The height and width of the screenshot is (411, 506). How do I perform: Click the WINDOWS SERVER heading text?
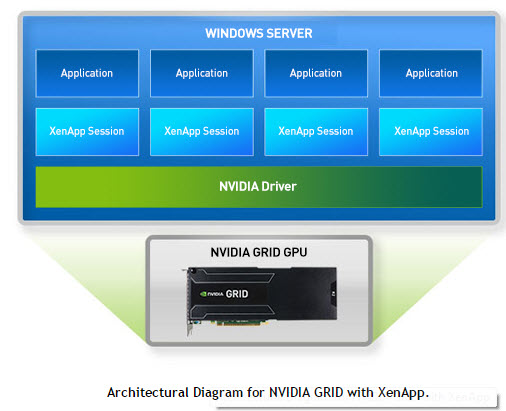259,33
